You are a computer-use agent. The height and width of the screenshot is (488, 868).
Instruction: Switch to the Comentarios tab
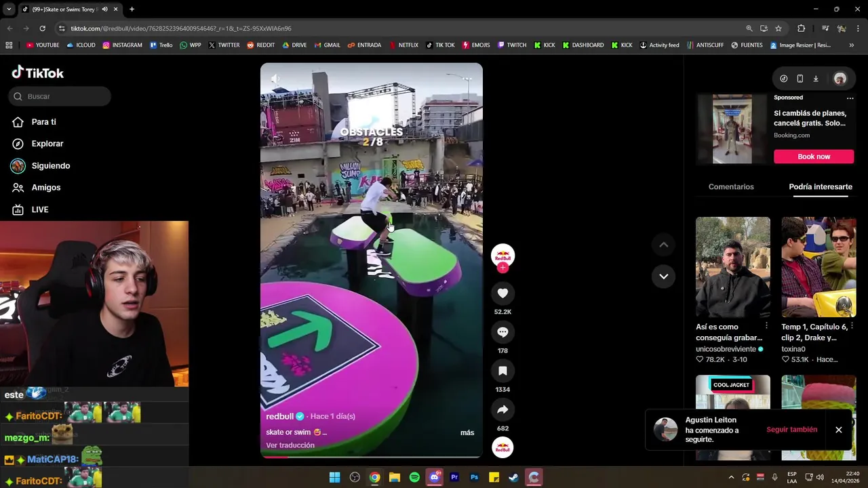[731, 186]
